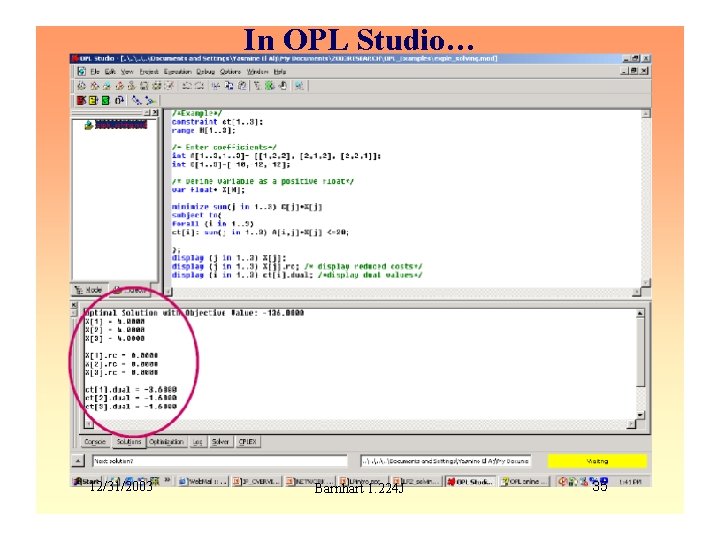Image resolution: width=720 pixels, height=540 pixels.
Task: Switch to the Model tab in left panel
Action: tap(89, 290)
